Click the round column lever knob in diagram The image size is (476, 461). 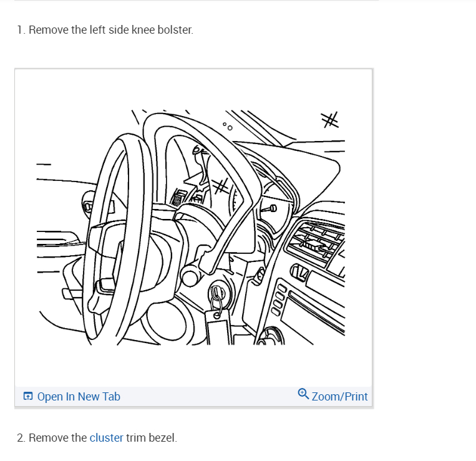tap(191, 277)
